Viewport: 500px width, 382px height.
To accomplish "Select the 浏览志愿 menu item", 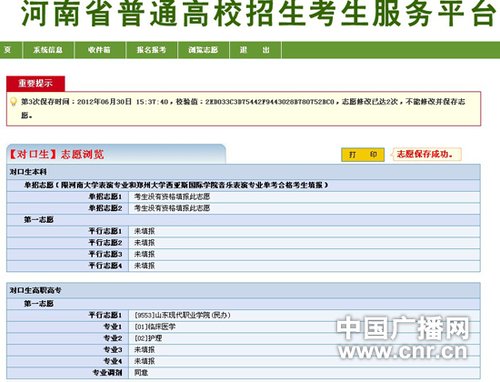I will coord(203,50).
